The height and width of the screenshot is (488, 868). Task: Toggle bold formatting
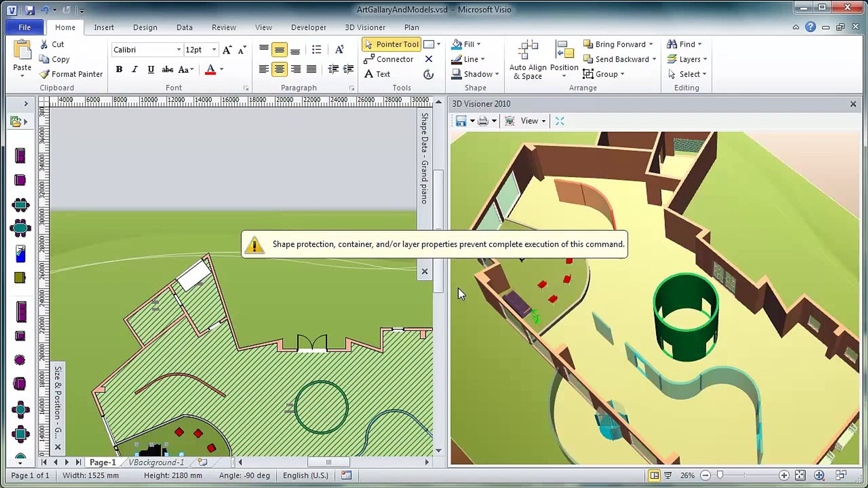pos(119,69)
